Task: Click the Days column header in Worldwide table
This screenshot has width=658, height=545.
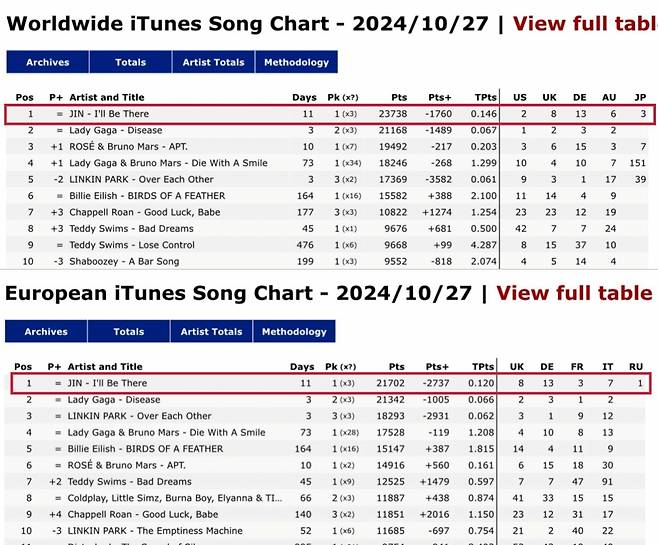Action: 302,98
